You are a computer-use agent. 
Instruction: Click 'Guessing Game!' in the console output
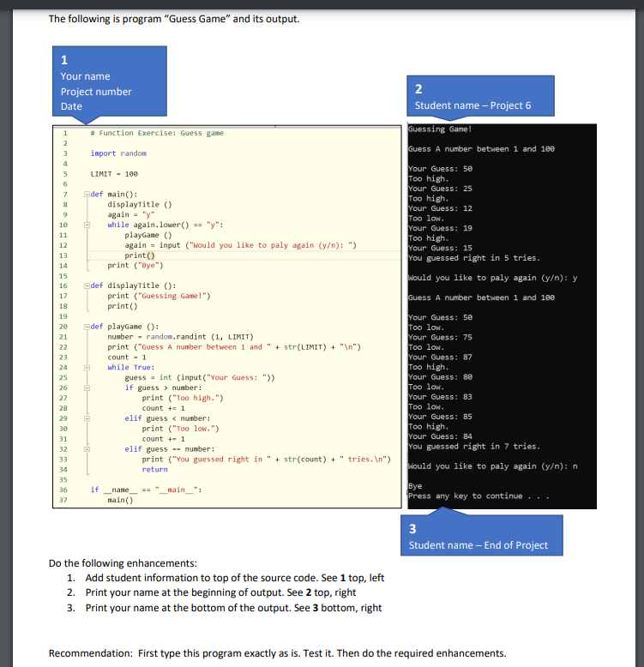[x=440, y=129]
